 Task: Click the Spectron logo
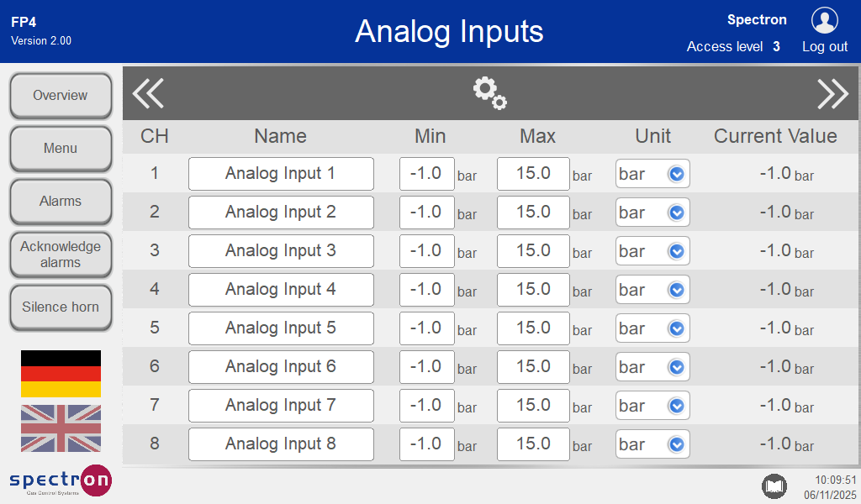click(x=61, y=480)
